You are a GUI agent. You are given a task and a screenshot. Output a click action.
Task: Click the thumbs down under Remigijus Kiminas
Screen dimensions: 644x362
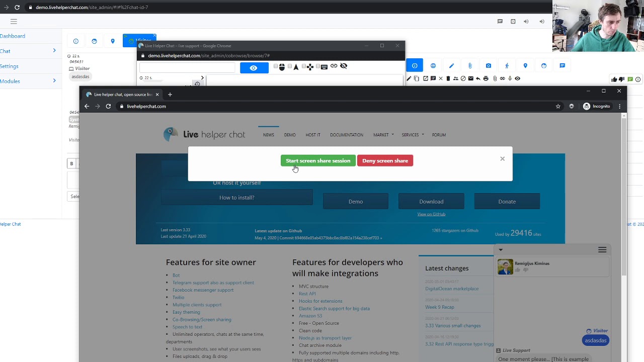[x=526, y=270]
